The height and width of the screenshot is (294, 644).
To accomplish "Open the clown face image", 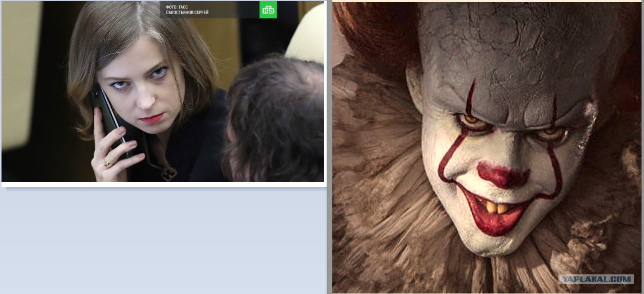I will (487, 148).
